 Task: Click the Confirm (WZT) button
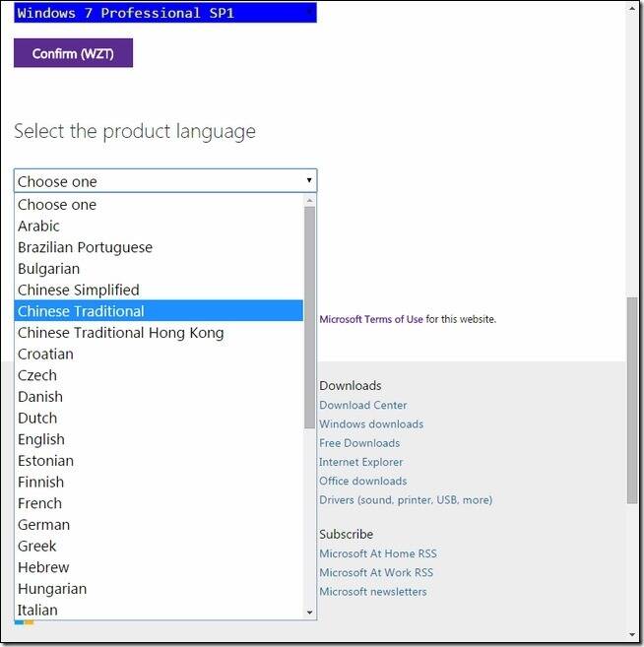73,53
